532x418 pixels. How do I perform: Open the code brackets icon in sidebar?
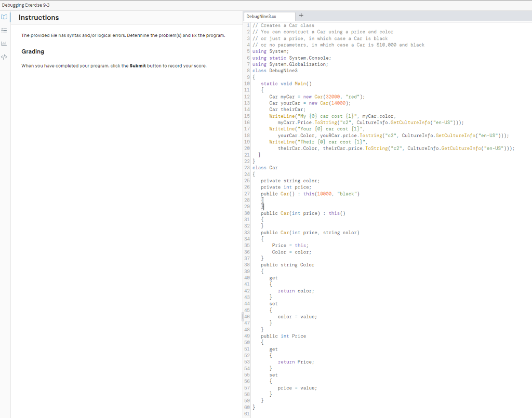coord(4,57)
